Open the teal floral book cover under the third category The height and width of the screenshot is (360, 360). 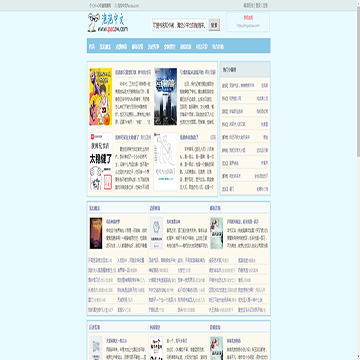[216, 233]
